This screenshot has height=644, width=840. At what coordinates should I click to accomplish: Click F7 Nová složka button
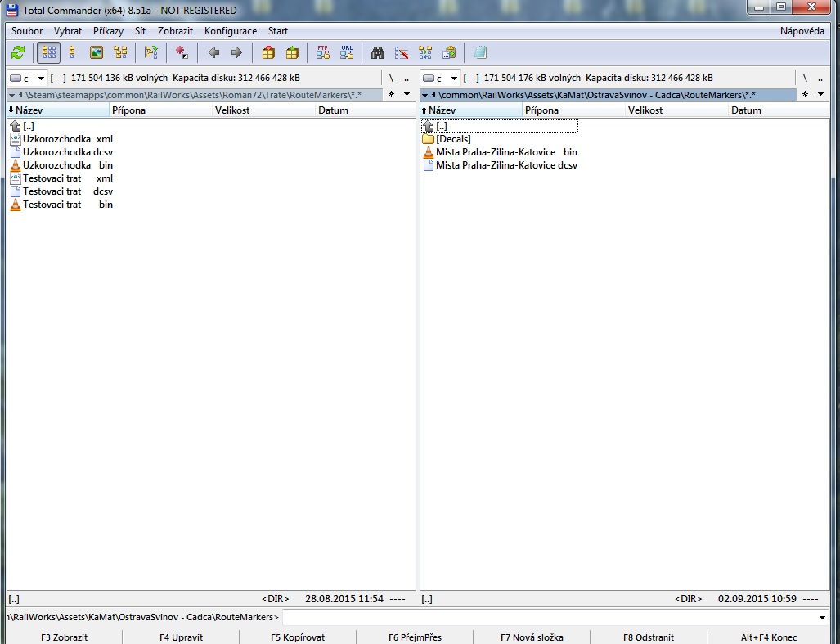click(x=532, y=637)
